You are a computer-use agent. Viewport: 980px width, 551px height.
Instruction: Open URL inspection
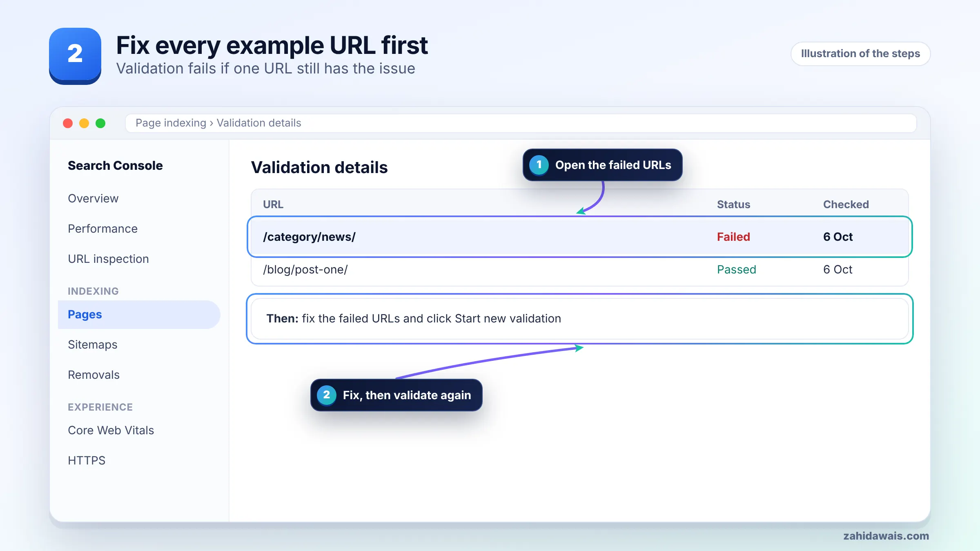[108, 259]
